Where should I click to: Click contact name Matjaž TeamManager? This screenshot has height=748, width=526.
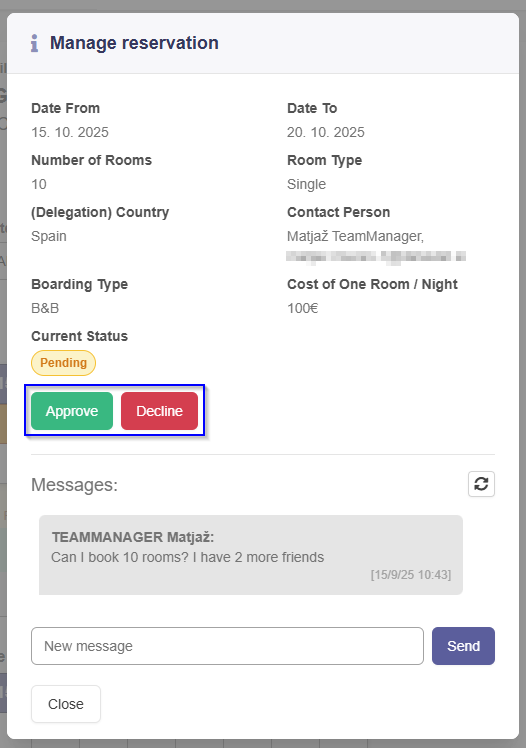click(x=355, y=236)
